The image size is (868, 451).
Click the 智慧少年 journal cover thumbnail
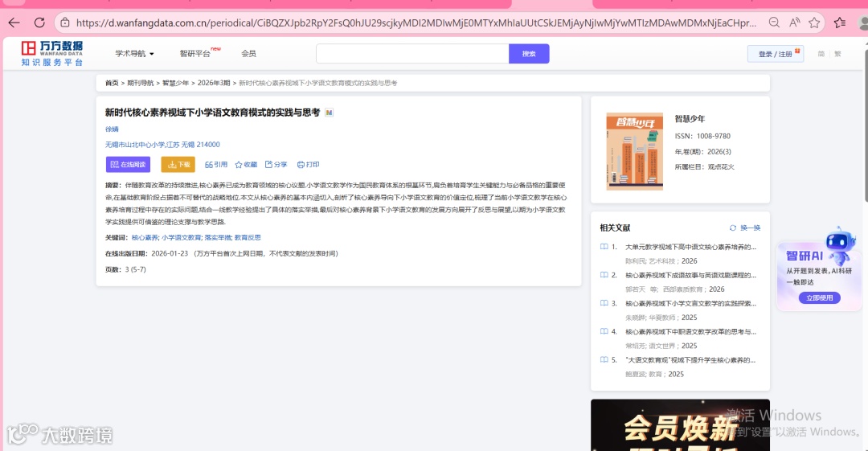click(634, 151)
